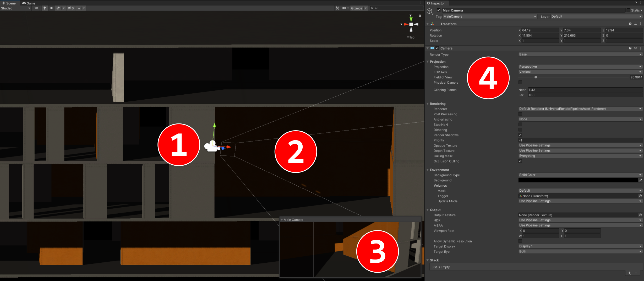Image resolution: width=644 pixels, height=281 pixels.
Task: Add an overlay camera with Stack plus button
Action: click(x=629, y=273)
